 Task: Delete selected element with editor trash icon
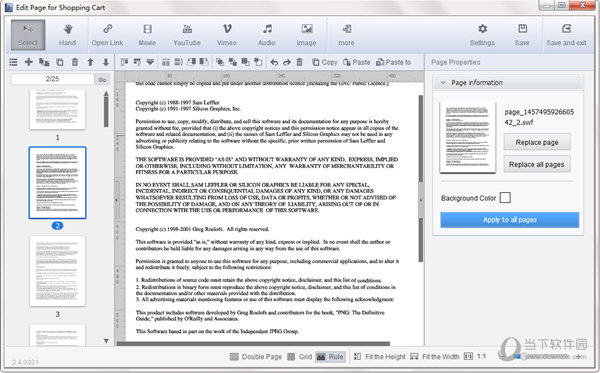tap(300, 62)
